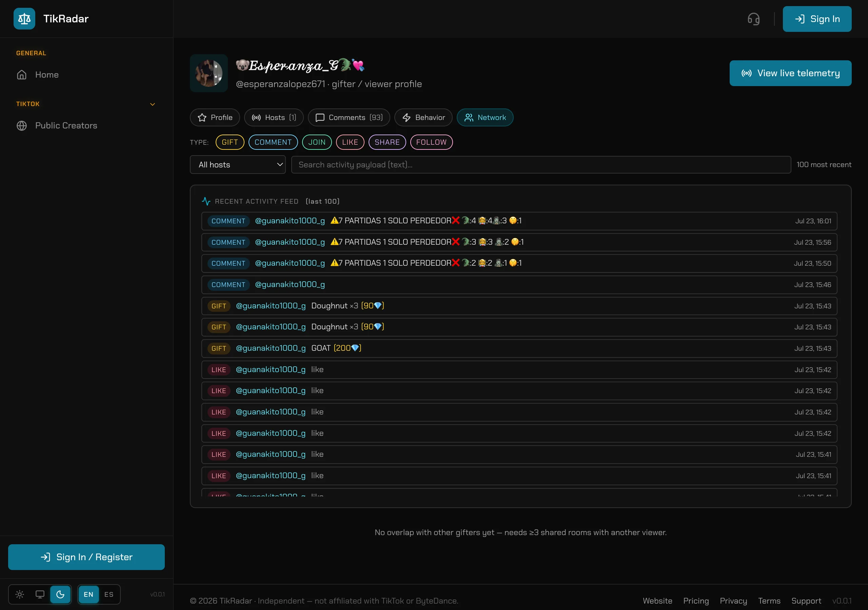Image resolution: width=868 pixels, height=610 pixels.
Task: Click View live telemetry button
Action: point(790,73)
